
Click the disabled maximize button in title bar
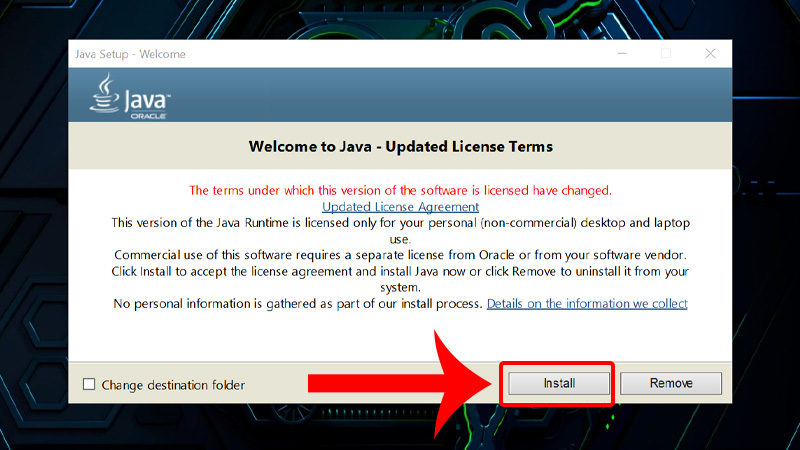[x=666, y=54]
